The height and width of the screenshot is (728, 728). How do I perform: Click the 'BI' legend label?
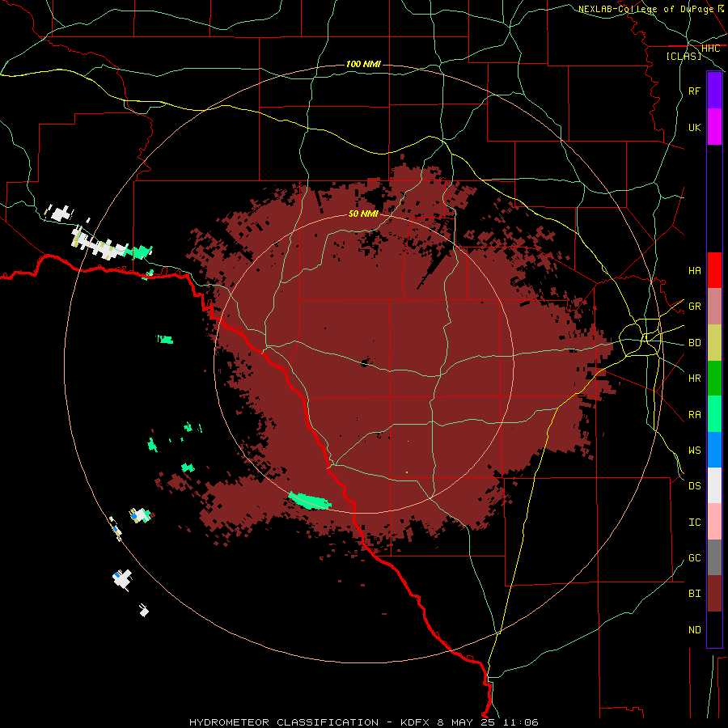point(695,594)
